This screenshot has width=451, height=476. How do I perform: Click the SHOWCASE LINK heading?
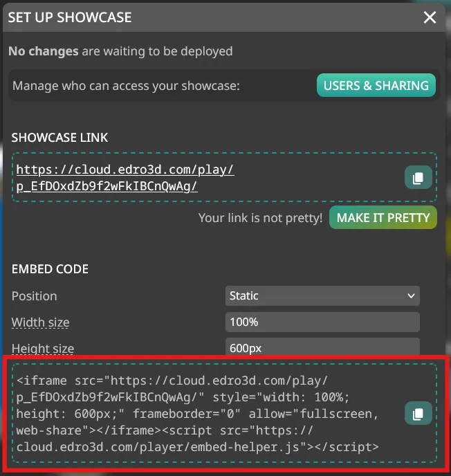[59, 138]
